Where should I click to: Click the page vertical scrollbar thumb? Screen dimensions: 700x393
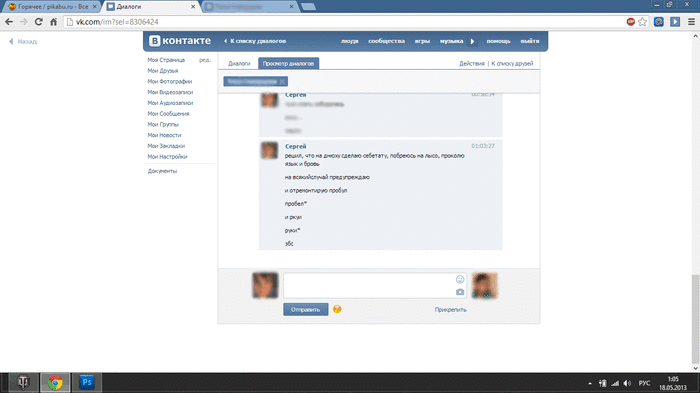pyautogui.click(x=695, y=319)
